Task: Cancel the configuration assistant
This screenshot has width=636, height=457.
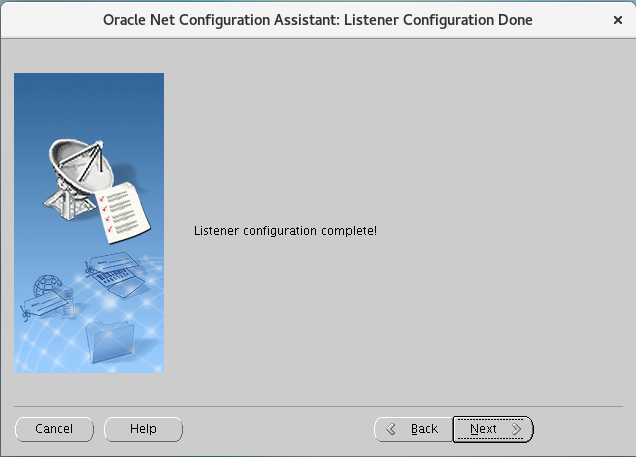Action: click(x=54, y=429)
